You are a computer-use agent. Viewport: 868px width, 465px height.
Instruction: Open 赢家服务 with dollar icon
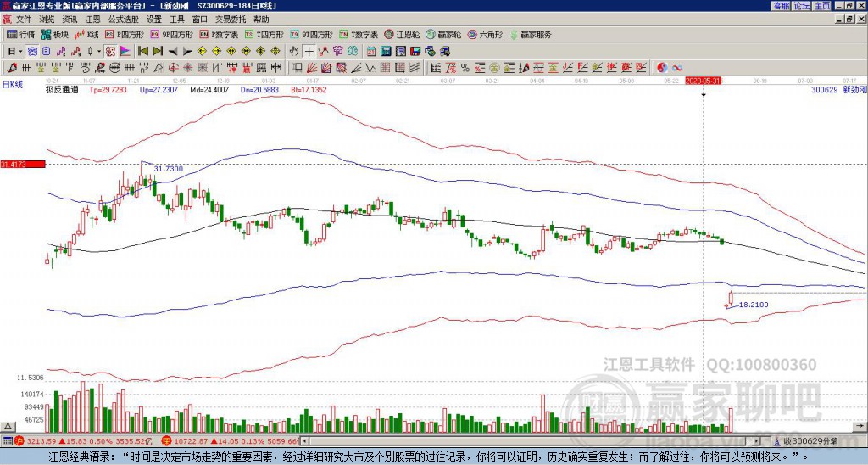[x=529, y=35]
